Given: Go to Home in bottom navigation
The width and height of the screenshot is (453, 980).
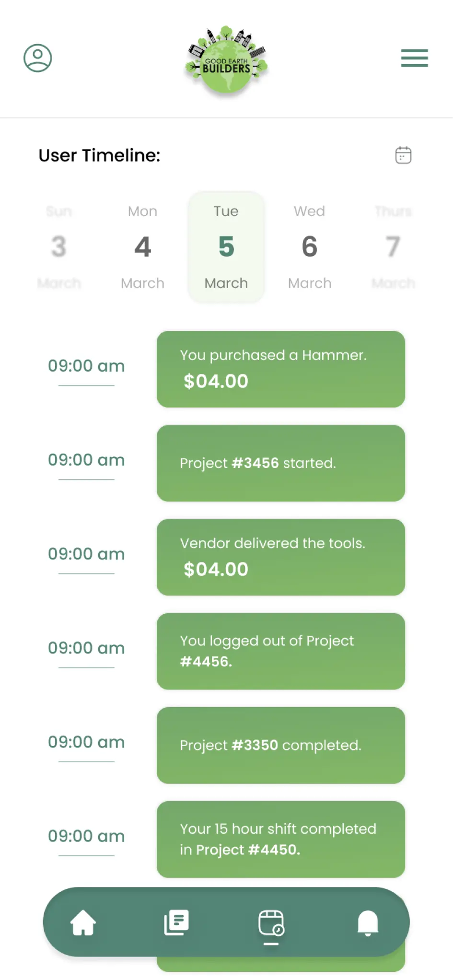Looking at the screenshot, I should [x=83, y=922].
